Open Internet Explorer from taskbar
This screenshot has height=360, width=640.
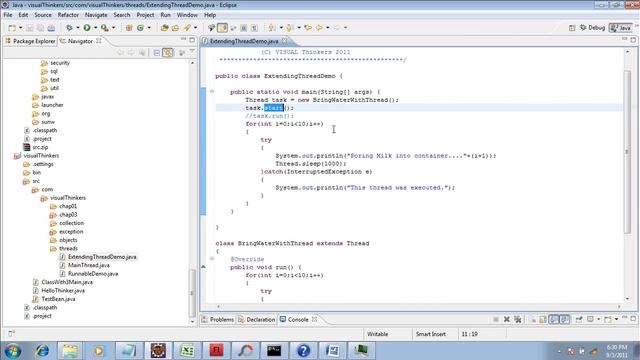point(42,351)
